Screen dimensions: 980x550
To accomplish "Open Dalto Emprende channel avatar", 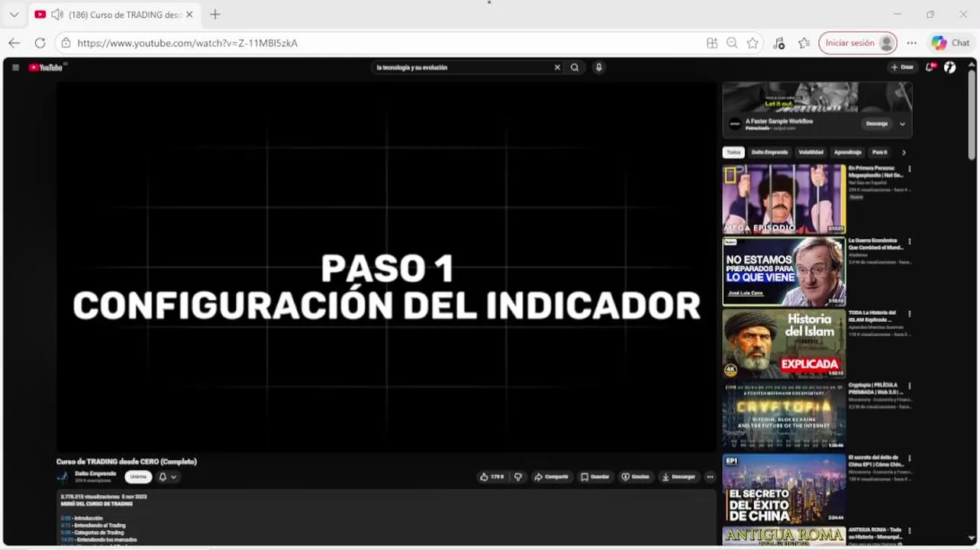I will (63, 477).
